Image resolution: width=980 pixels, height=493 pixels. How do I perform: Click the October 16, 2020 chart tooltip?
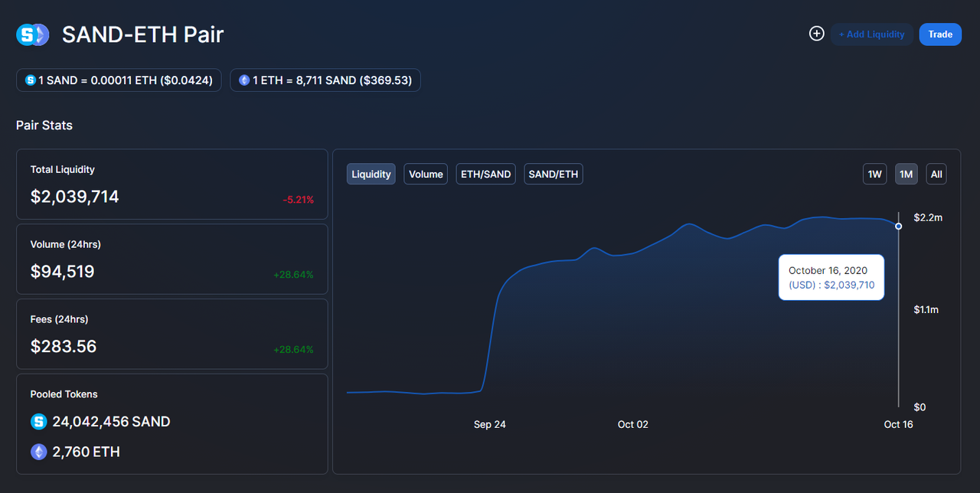(831, 277)
